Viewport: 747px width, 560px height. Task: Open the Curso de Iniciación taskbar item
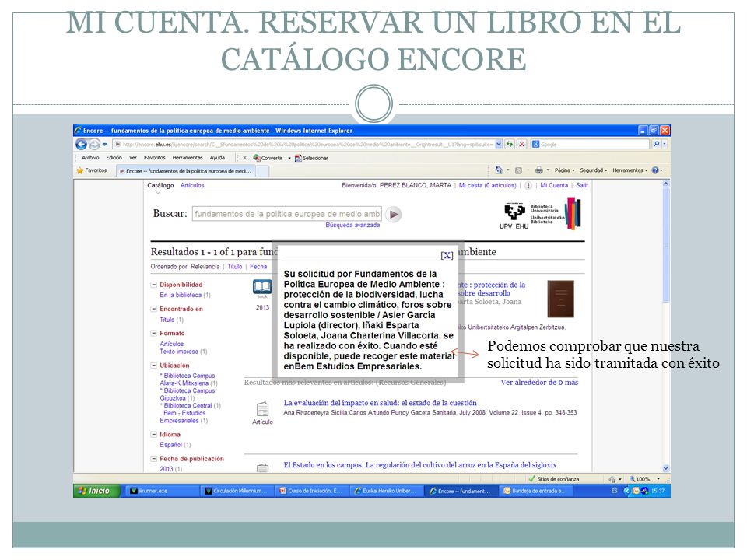coord(311,491)
